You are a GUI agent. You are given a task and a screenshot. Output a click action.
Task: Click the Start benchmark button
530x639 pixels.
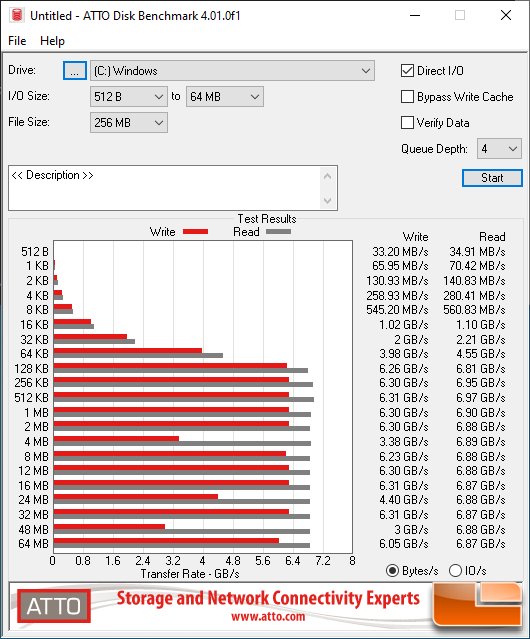click(492, 178)
